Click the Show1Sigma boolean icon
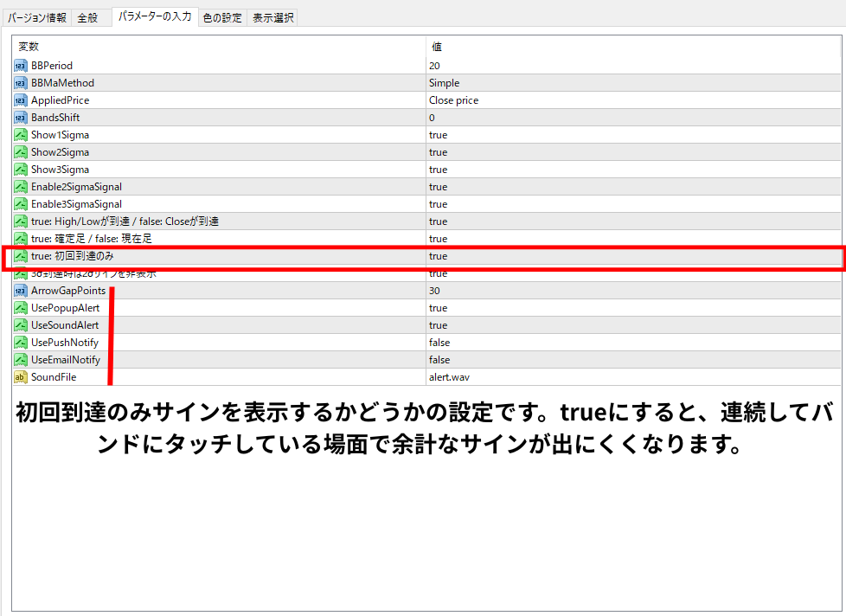 pyautogui.click(x=21, y=135)
